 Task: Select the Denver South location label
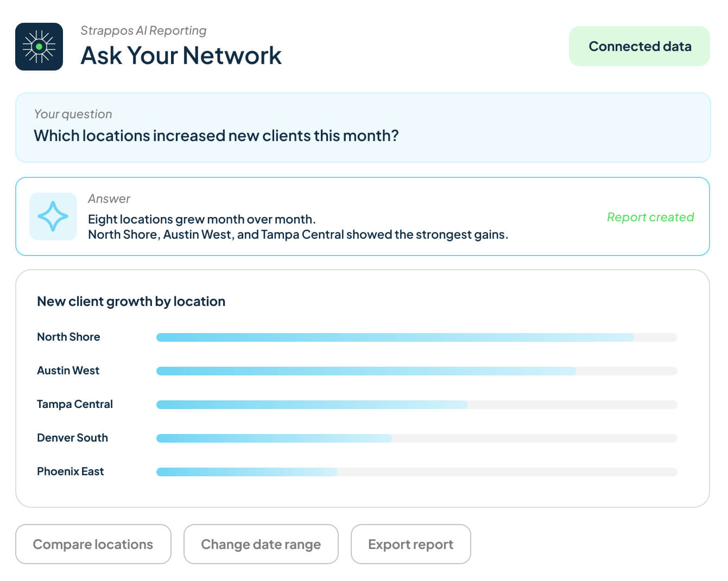[x=72, y=438]
